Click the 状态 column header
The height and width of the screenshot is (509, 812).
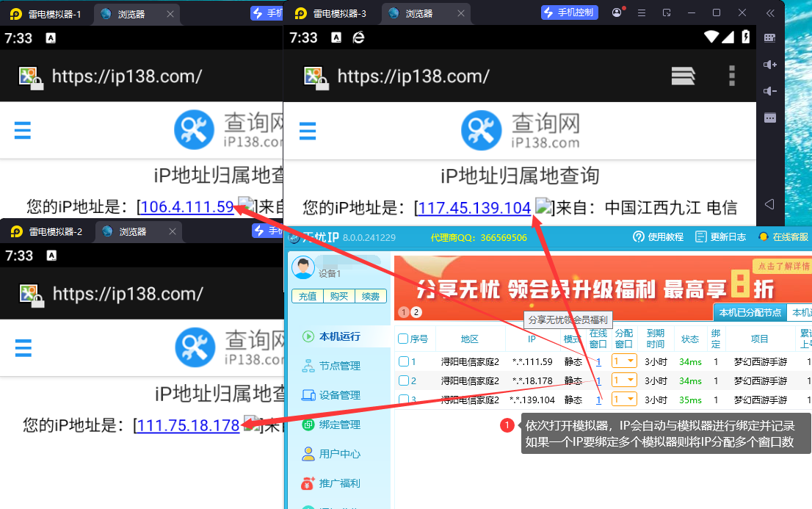coord(690,339)
